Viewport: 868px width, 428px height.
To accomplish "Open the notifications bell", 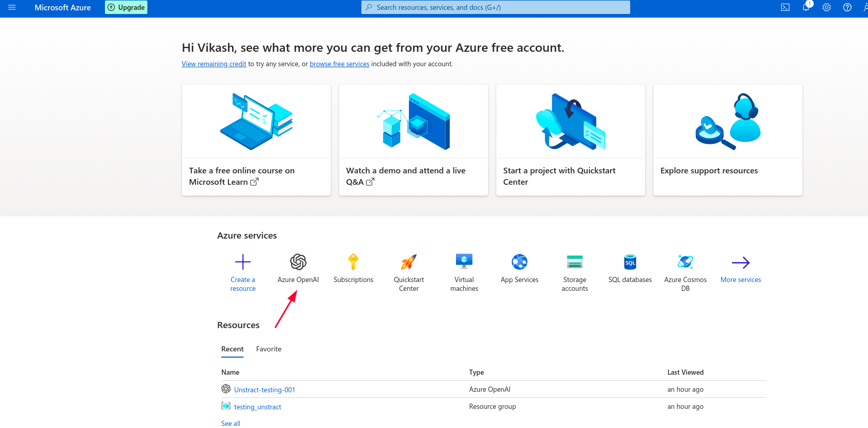I will [x=806, y=7].
